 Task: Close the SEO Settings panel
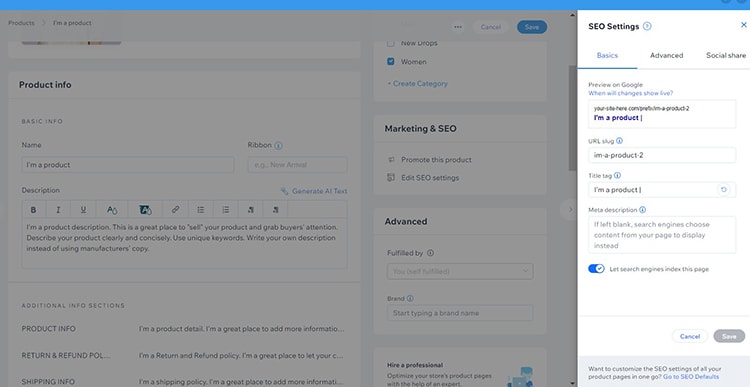[x=744, y=25]
